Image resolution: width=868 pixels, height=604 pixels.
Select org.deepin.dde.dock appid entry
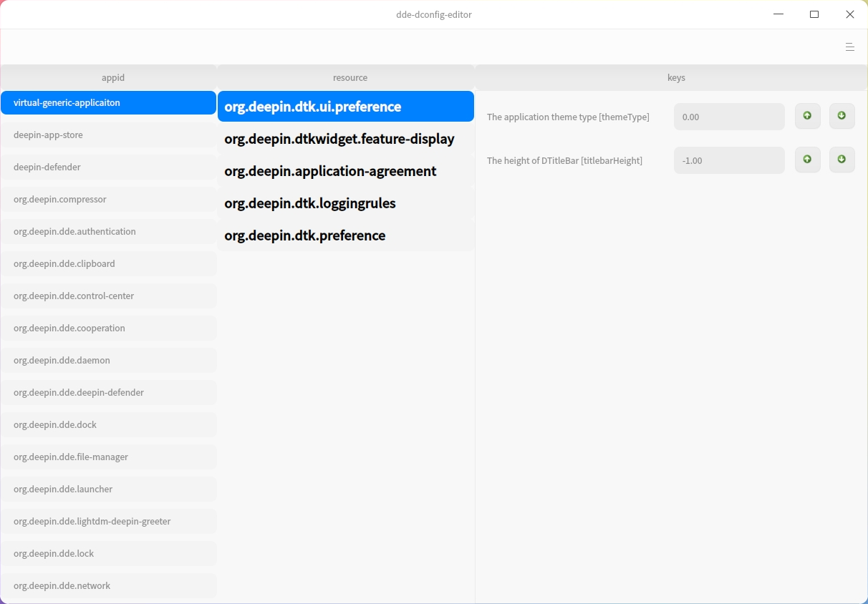point(108,424)
